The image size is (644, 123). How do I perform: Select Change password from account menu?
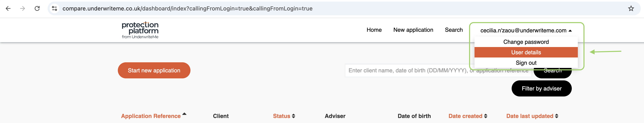click(x=526, y=42)
